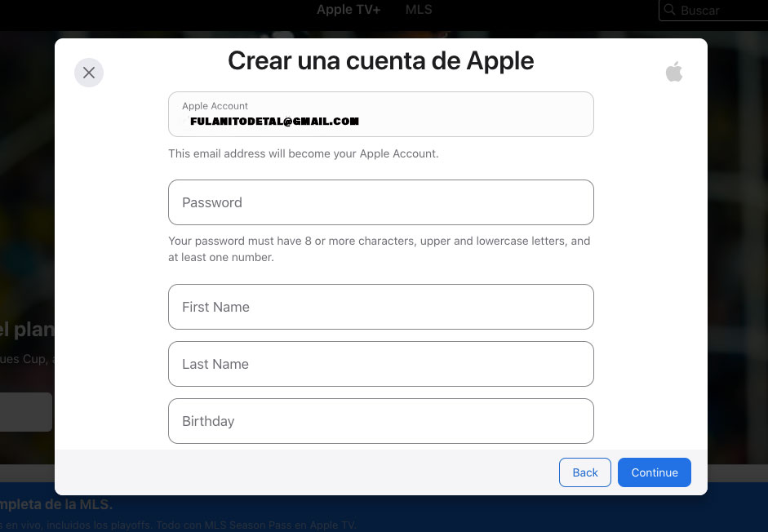Viewport: 768px width, 532px height.
Task: Click the 'Crear una cuenta de Apple' heading
Action: pyautogui.click(x=381, y=60)
